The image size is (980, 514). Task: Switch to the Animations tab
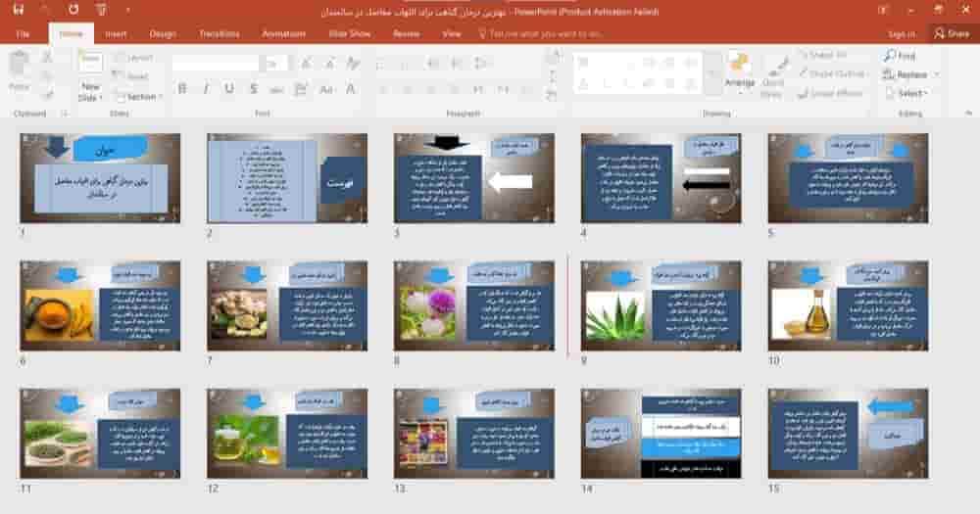[x=284, y=33]
